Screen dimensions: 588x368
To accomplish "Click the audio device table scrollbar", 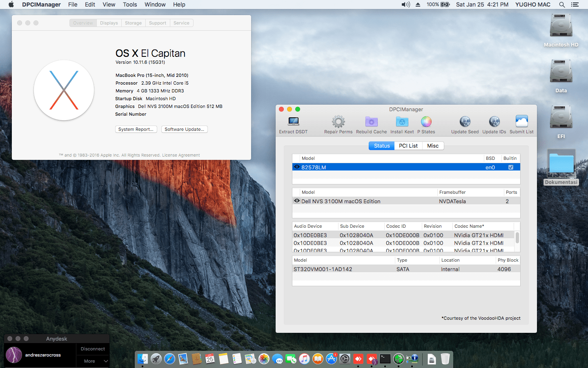I will 517,238.
